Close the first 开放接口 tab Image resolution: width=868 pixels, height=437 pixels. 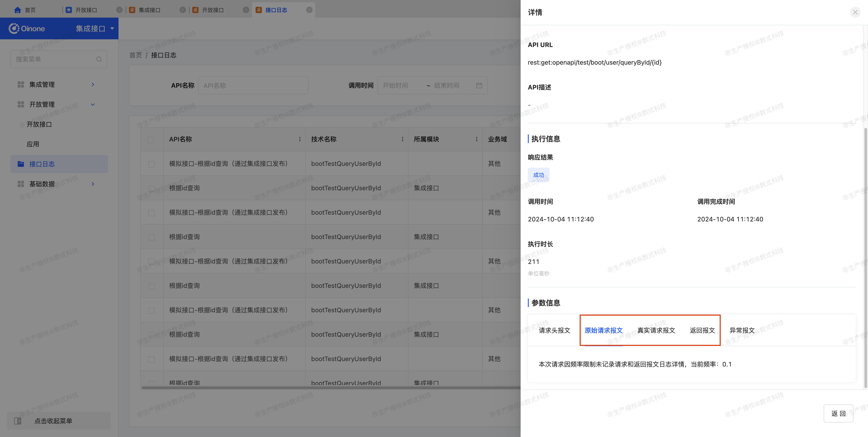(119, 10)
